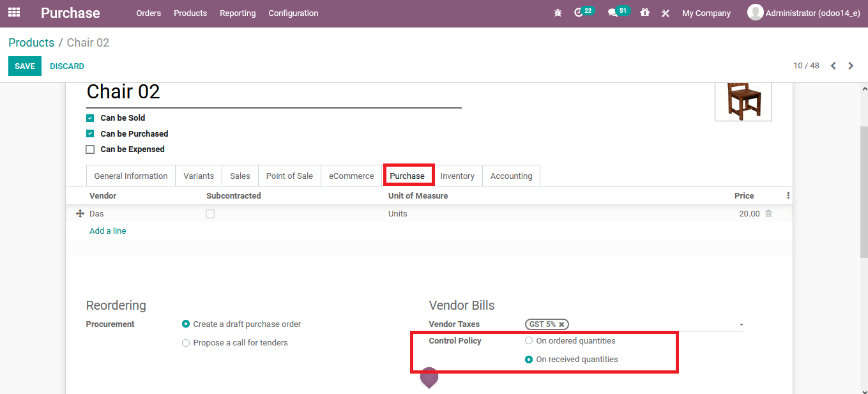Open the apps grid menu icon
Viewport: 868px width, 394px height.
click(14, 12)
